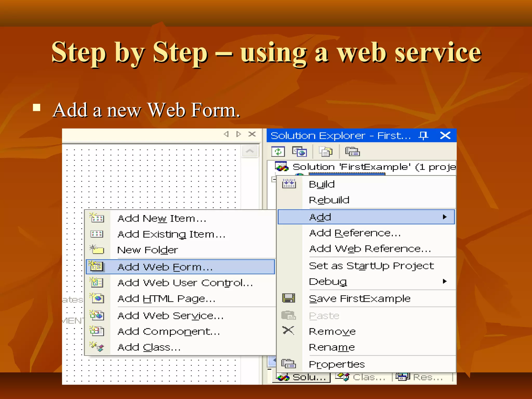Open the Add submenu entry
This screenshot has width=532, height=399.
click(366, 217)
